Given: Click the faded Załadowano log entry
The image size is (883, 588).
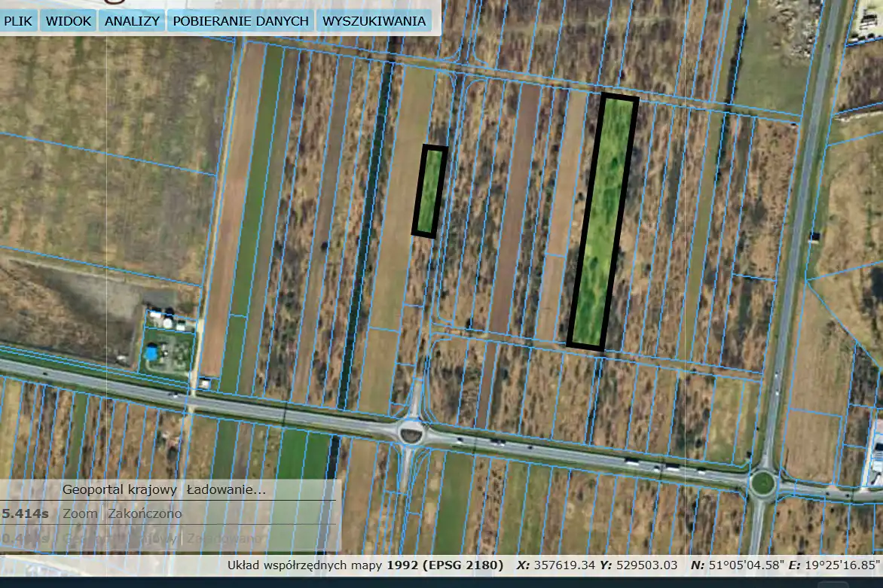Looking at the screenshot, I should [226, 538].
